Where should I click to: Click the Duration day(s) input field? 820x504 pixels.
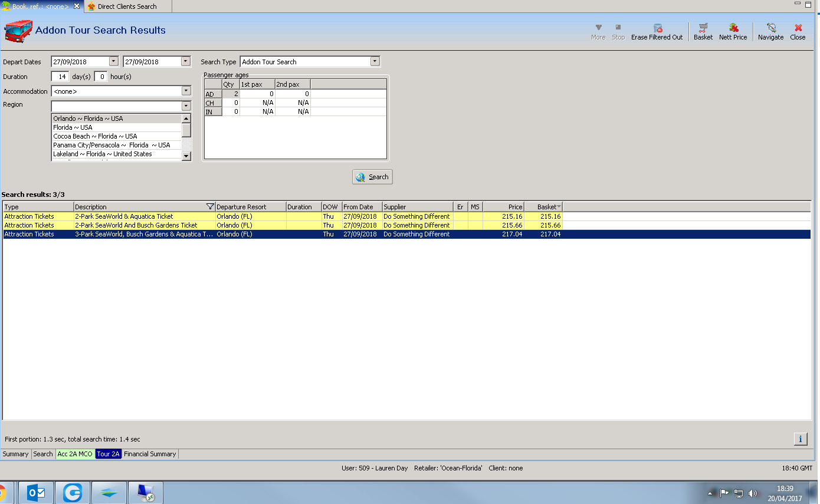[60, 77]
